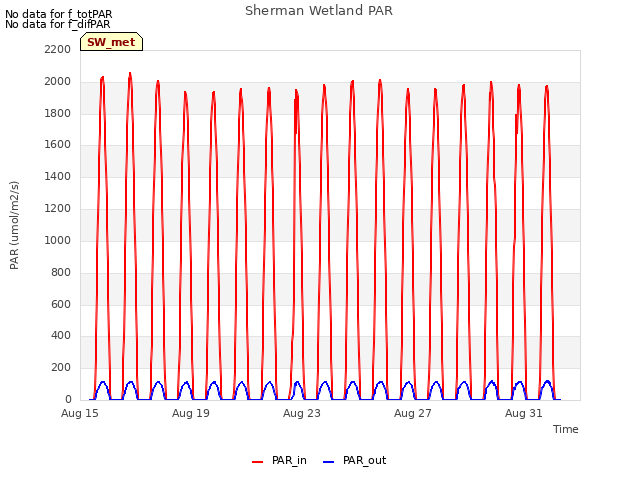
Task: Toggle the PAR_out legend entry
Action: (354, 460)
